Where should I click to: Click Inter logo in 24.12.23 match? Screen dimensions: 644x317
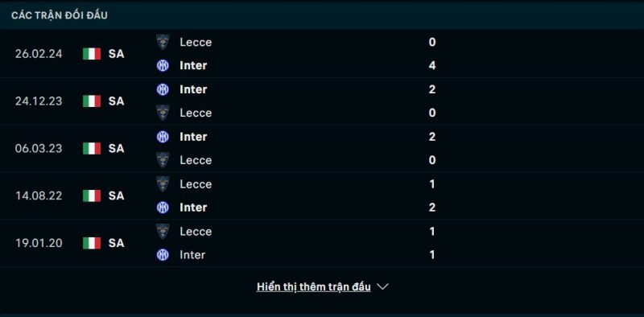[x=163, y=89]
